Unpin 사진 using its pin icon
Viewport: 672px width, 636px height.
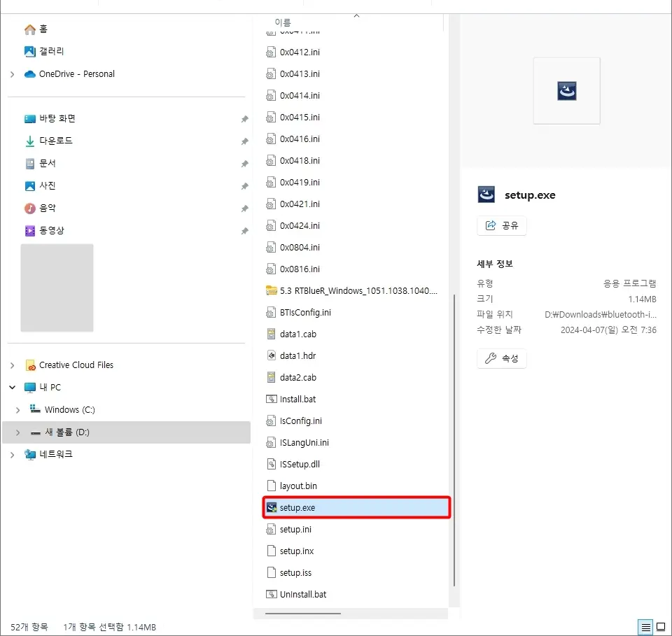(x=245, y=185)
